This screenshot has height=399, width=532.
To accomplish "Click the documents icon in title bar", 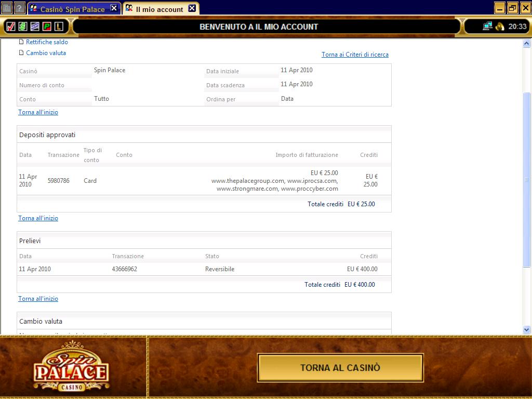I will coord(7,7).
